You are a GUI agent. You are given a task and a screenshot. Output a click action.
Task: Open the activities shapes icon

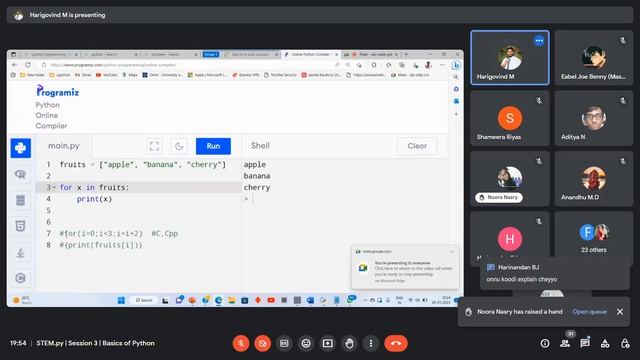[605, 344]
